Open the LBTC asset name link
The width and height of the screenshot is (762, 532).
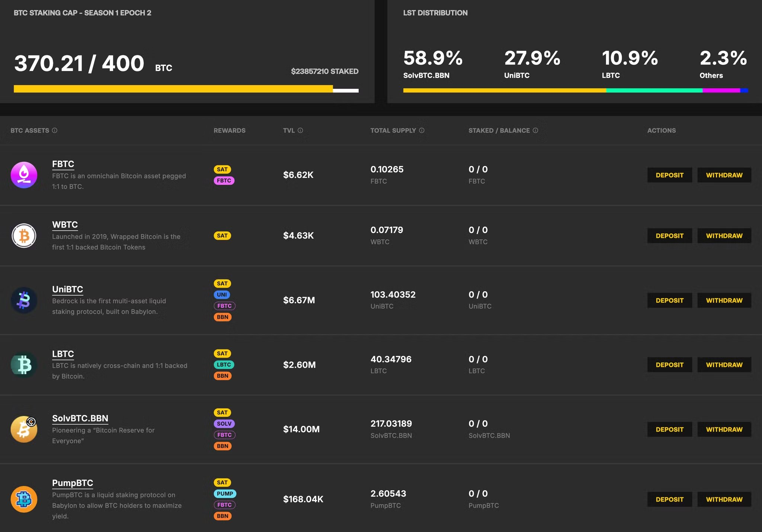(x=63, y=354)
